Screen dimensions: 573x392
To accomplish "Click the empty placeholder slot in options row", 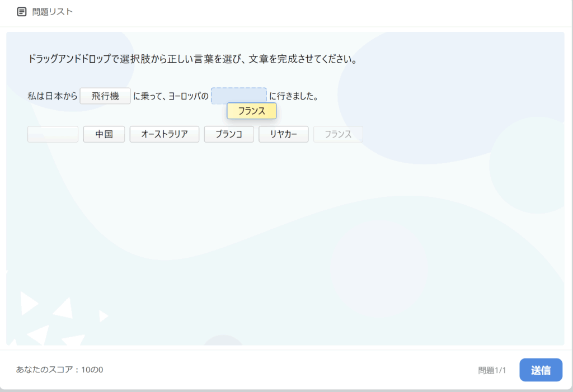I will 53,134.
